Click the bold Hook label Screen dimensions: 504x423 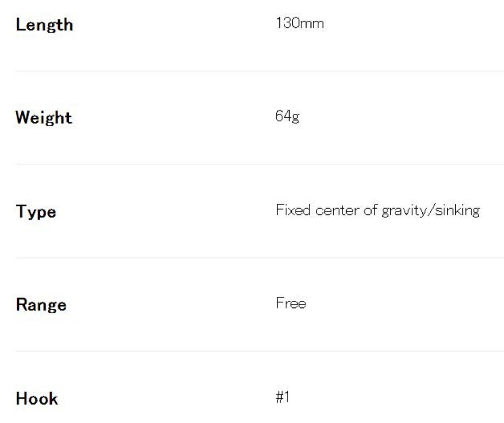click(37, 399)
